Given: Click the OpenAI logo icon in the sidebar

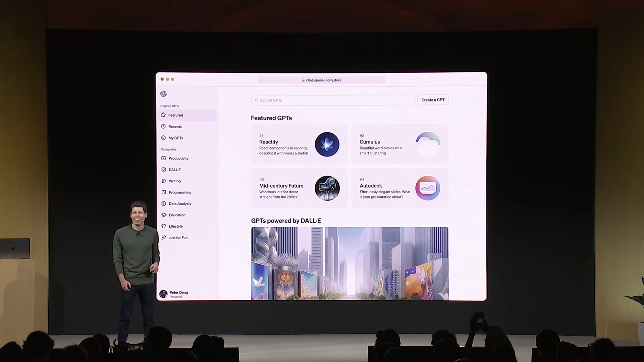Looking at the screenshot, I should pyautogui.click(x=163, y=94).
